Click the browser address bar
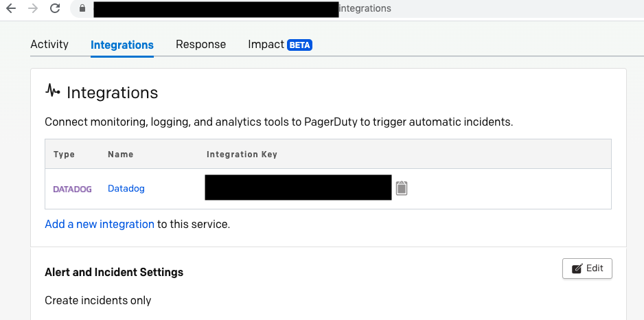This screenshot has width=644, height=320. point(364,9)
